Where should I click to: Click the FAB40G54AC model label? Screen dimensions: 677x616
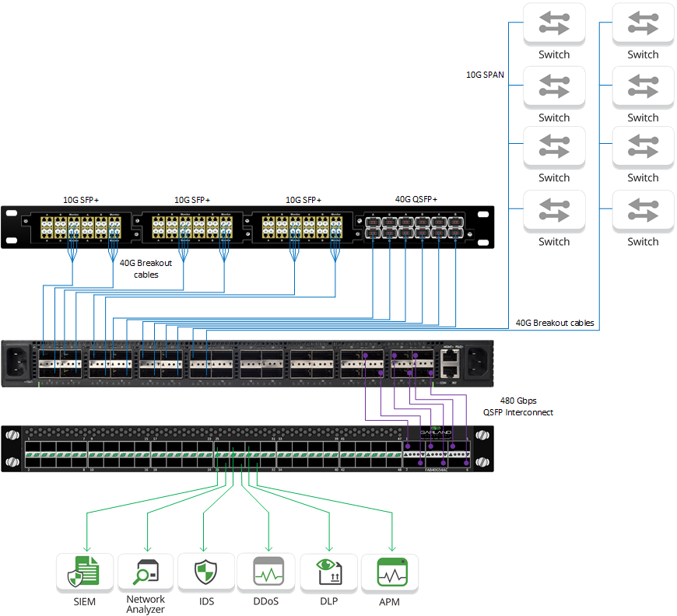coord(436,470)
